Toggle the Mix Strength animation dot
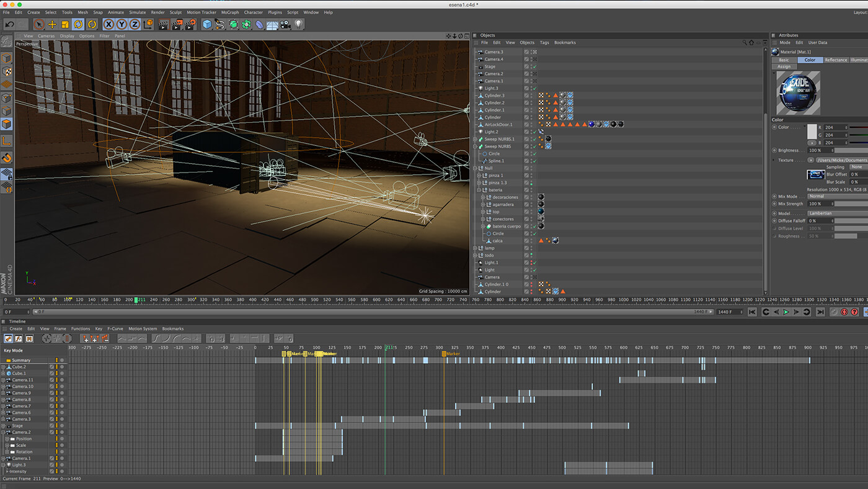868x489 pixels. pyautogui.click(x=774, y=204)
